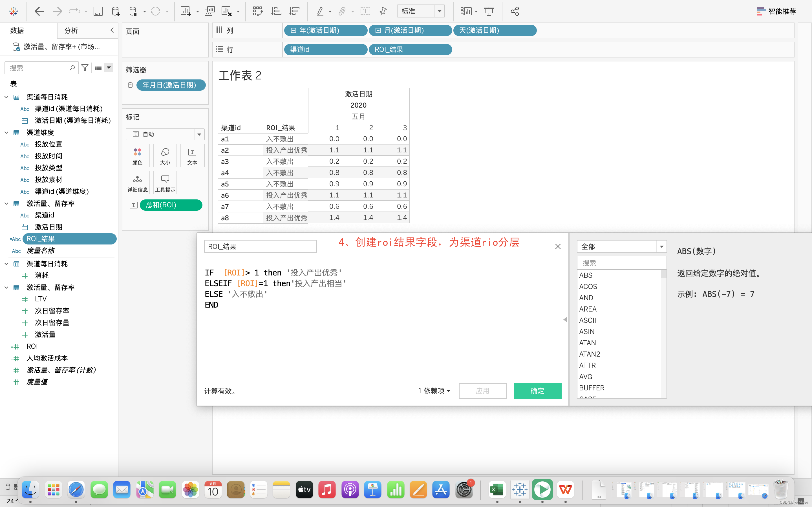The height and width of the screenshot is (507, 812).
Task: Click the Tooltip (工具提示) marks card icon
Action: coord(165,183)
